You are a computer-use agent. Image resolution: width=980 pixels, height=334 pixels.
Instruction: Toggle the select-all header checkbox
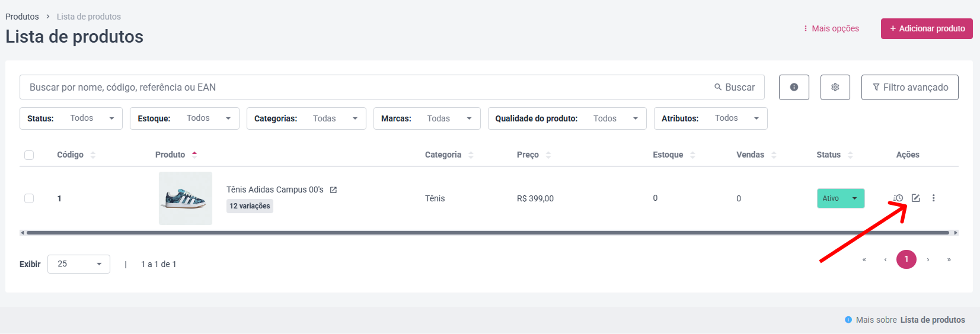[29, 155]
